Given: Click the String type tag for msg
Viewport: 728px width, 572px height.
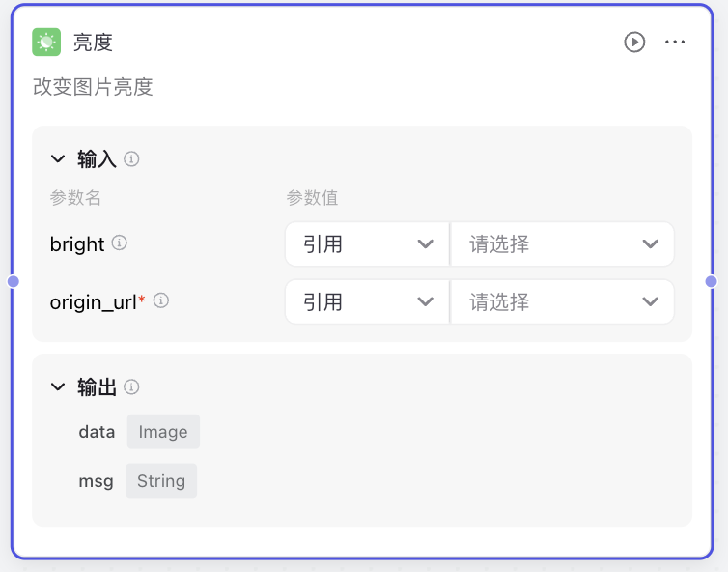Looking at the screenshot, I should (161, 481).
